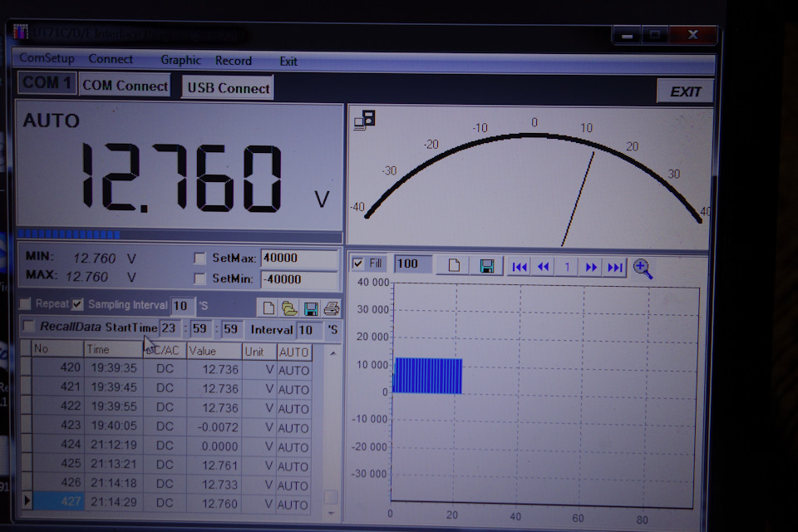Click the large EXIT button
This screenshot has height=532, width=798.
(685, 91)
